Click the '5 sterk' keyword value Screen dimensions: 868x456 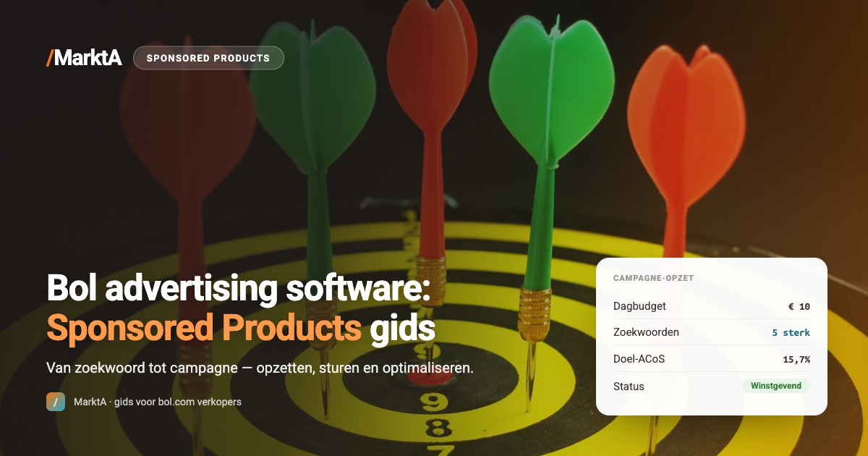click(791, 333)
